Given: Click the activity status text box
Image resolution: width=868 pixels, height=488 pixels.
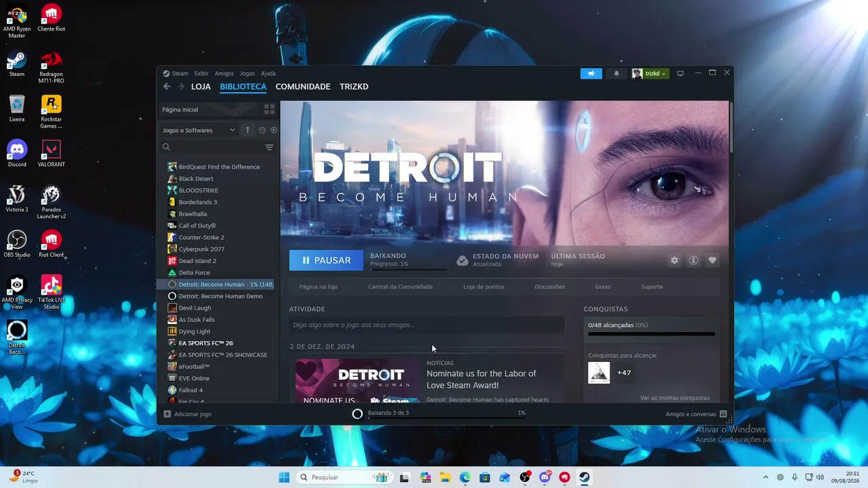Looking at the screenshot, I should (x=427, y=325).
